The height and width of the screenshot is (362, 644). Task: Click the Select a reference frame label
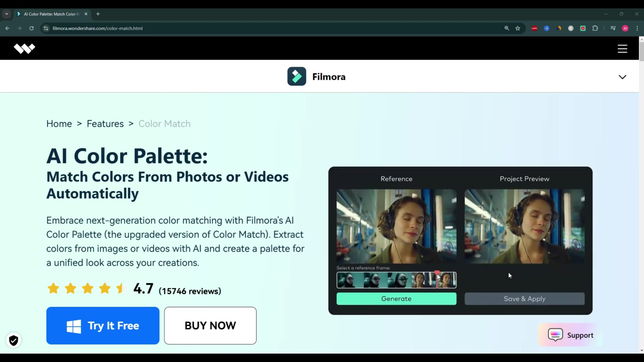pos(364,268)
